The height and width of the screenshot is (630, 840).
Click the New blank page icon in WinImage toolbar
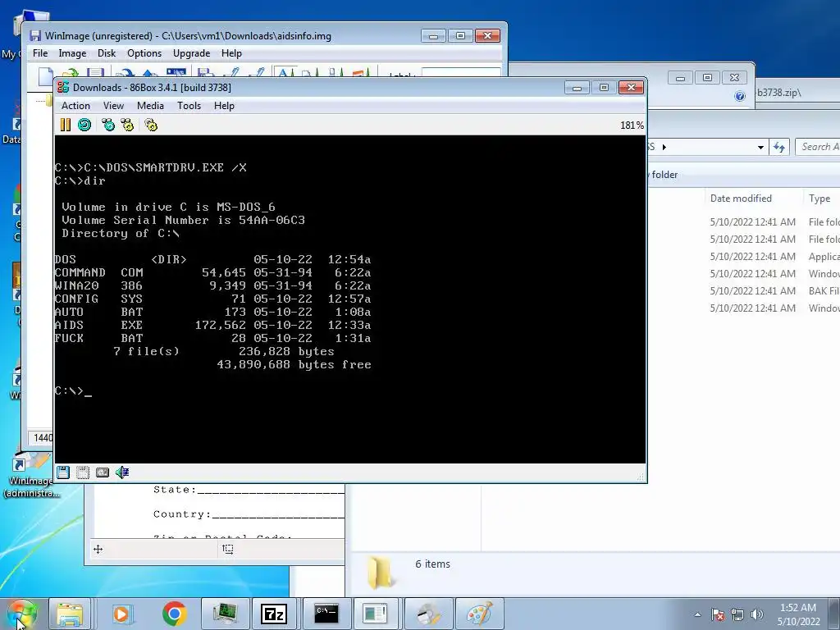(46, 76)
